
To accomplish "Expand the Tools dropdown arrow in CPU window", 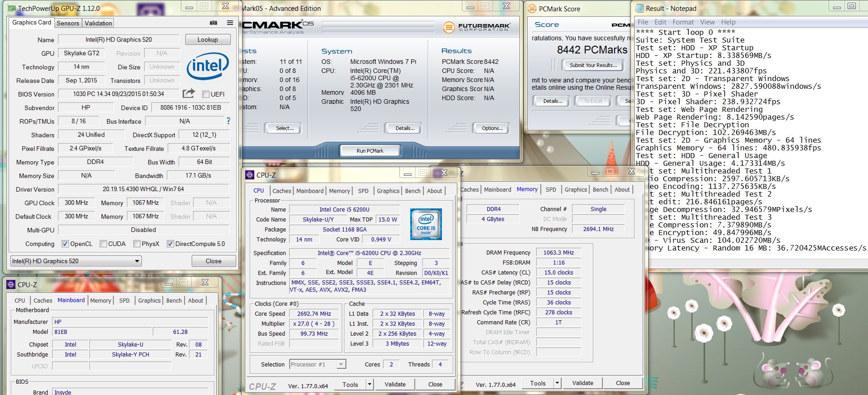I will (369, 385).
